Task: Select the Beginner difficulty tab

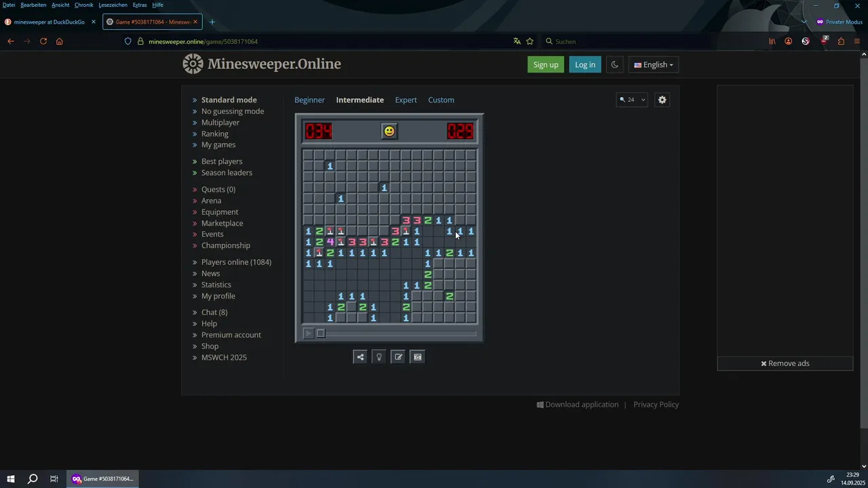Action: (x=309, y=100)
